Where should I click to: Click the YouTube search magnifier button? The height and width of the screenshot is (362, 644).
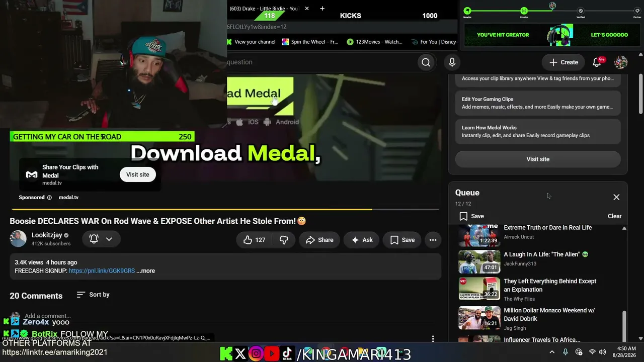[x=426, y=62]
